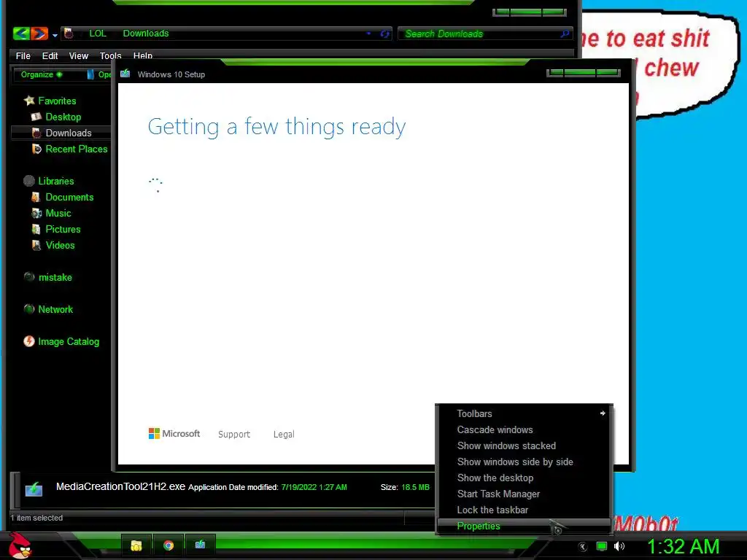This screenshot has width=747, height=560.
Task: Choose Cascade windows from context menu
Action: coord(524,430)
